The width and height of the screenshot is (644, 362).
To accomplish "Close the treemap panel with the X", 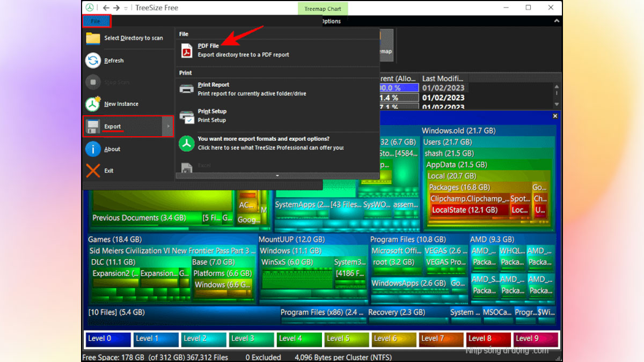I will [555, 116].
